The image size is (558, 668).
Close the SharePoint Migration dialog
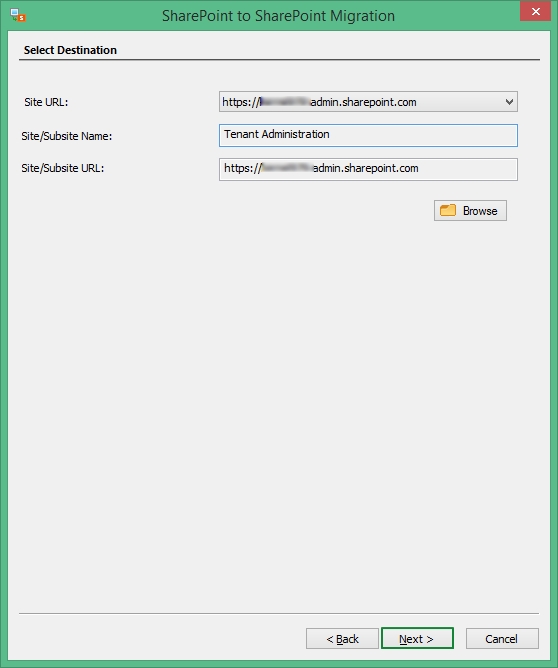coord(535,12)
